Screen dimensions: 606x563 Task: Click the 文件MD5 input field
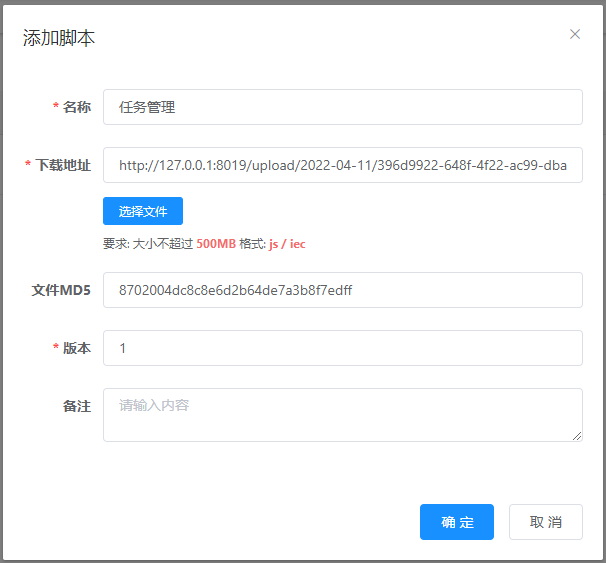342,290
